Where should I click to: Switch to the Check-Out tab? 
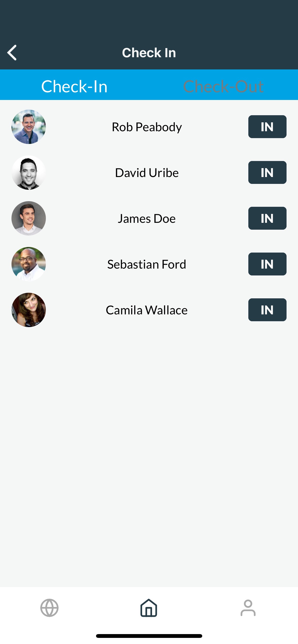(223, 86)
